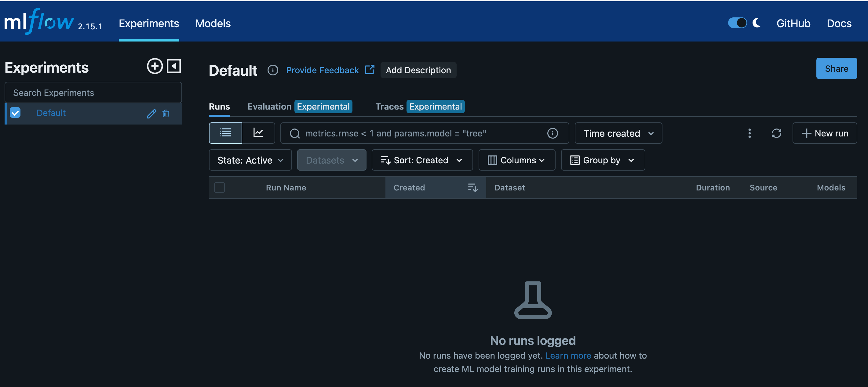
Task: Follow the Learn more link
Action: point(568,355)
